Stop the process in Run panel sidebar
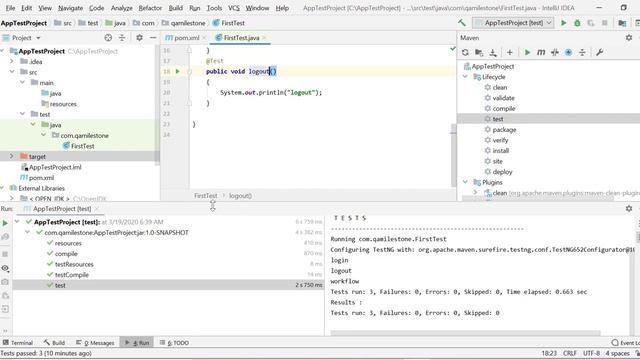Screen dimensions: 640x360 pos(5,254)
